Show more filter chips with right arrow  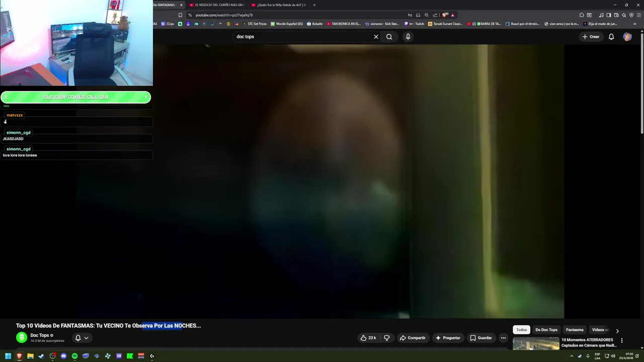point(617,330)
